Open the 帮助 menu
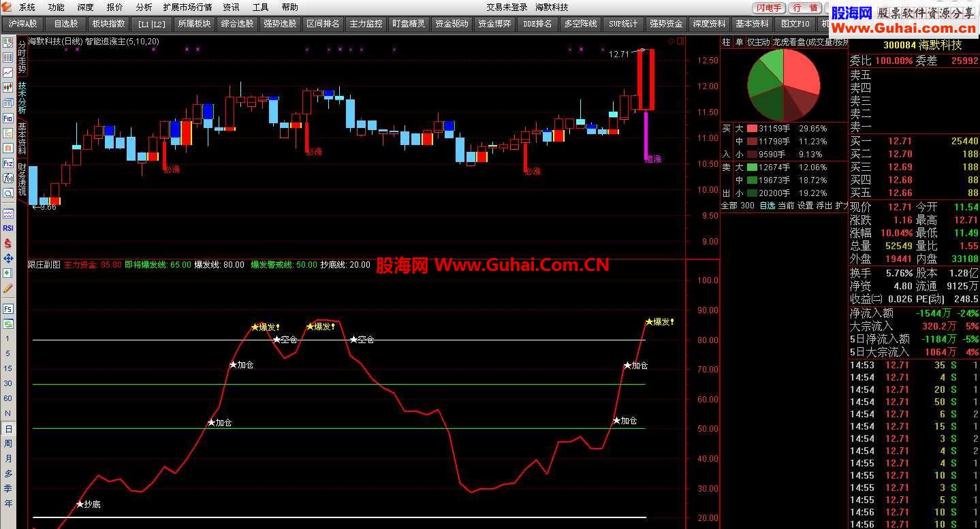The image size is (980, 529). click(x=289, y=7)
